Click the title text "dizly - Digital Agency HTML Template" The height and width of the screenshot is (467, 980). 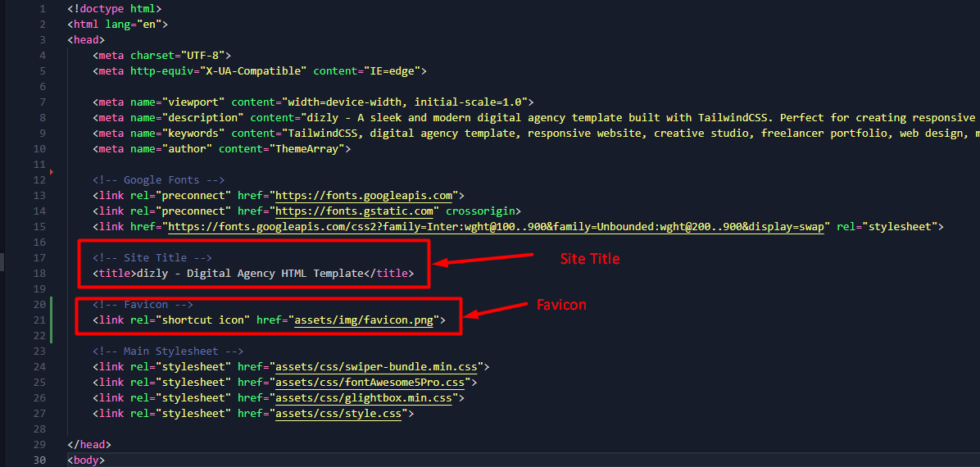250,273
